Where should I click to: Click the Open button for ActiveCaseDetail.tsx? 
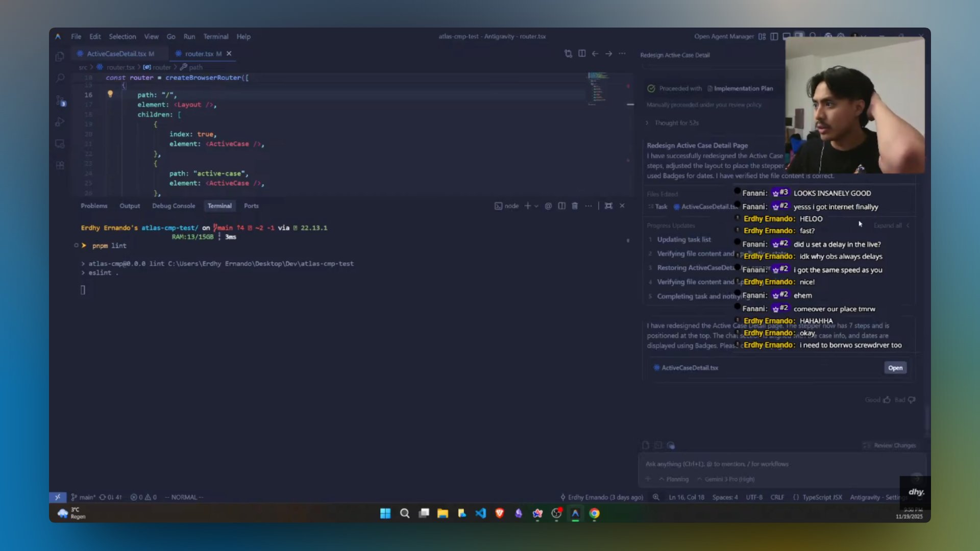pyautogui.click(x=895, y=368)
